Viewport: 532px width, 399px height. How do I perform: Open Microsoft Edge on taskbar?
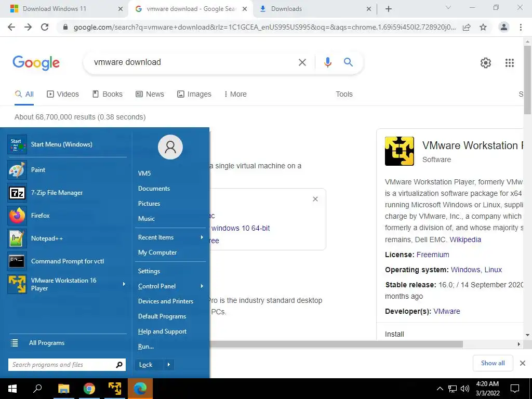pos(140,389)
